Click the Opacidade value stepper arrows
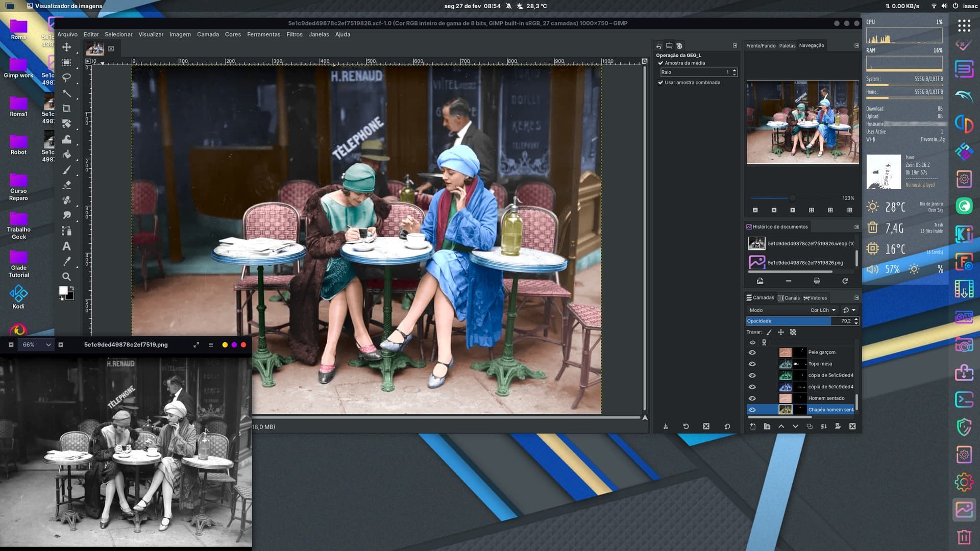The width and height of the screenshot is (980, 551). [856, 321]
